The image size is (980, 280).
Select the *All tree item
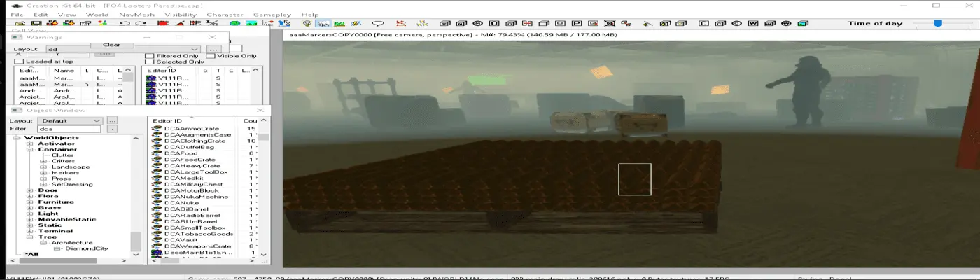point(31,254)
